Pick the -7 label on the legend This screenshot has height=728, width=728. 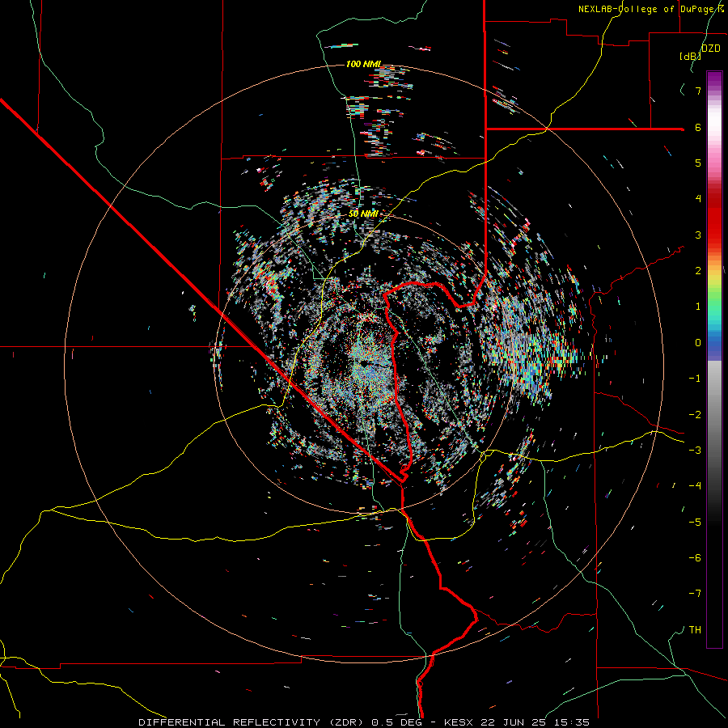point(695,594)
